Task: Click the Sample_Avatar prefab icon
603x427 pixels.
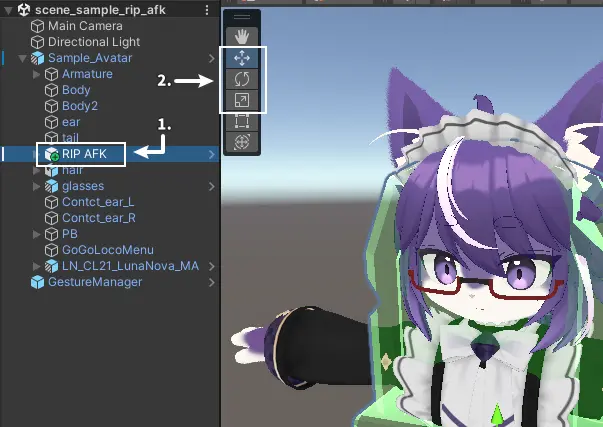Action: pos(37,58)
